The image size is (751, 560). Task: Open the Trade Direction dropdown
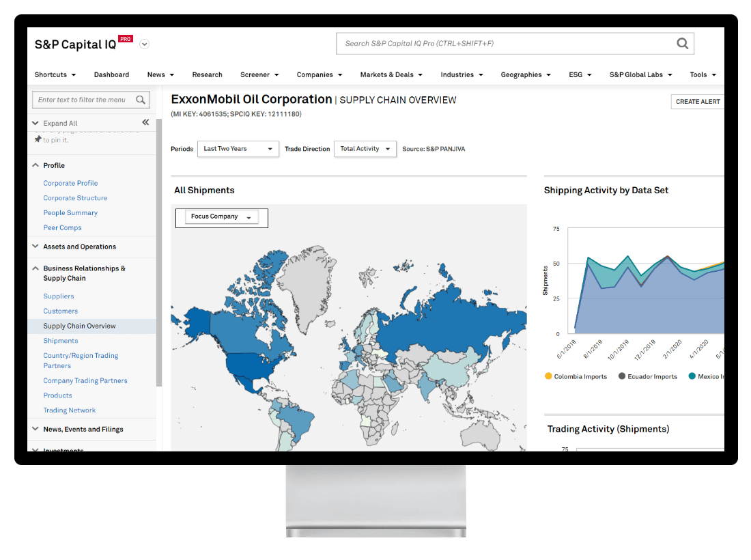(365, 149)
